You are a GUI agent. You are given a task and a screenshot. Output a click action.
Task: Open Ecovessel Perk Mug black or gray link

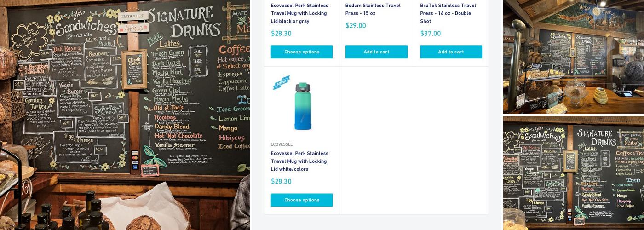(299, 13)
